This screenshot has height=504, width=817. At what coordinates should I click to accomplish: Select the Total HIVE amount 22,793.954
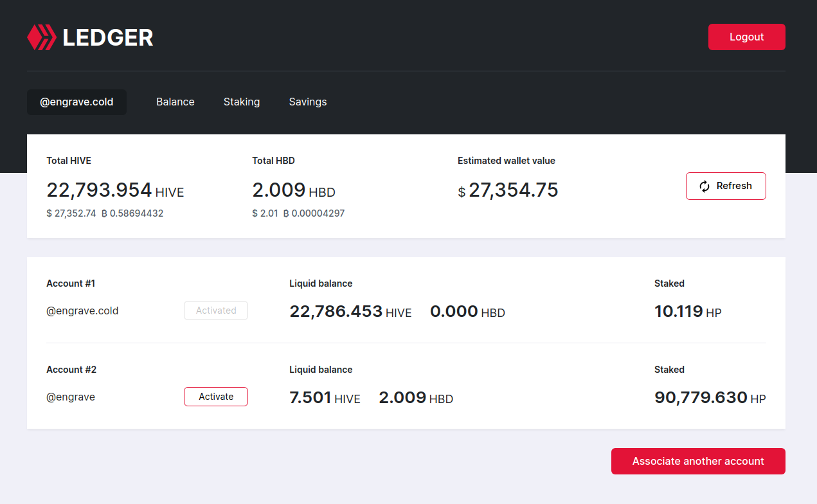point(99,190)
